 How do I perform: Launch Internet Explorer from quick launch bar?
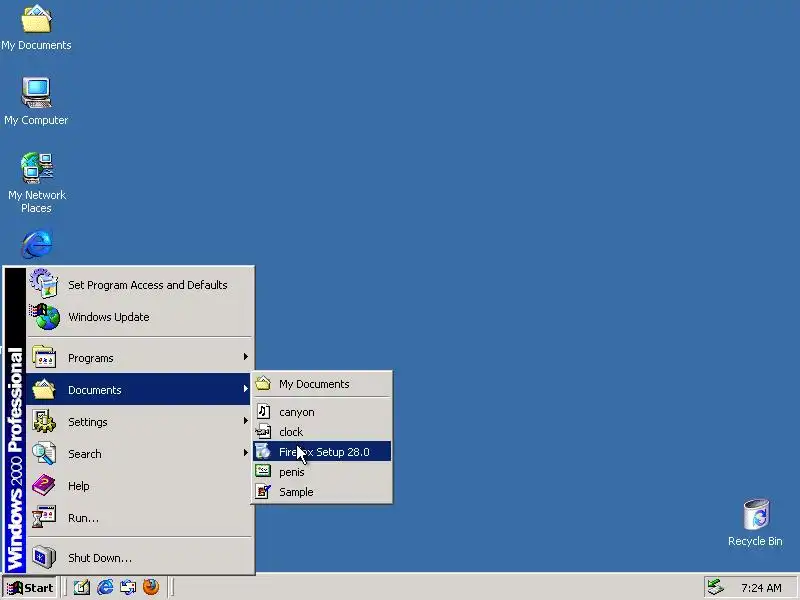105,587
